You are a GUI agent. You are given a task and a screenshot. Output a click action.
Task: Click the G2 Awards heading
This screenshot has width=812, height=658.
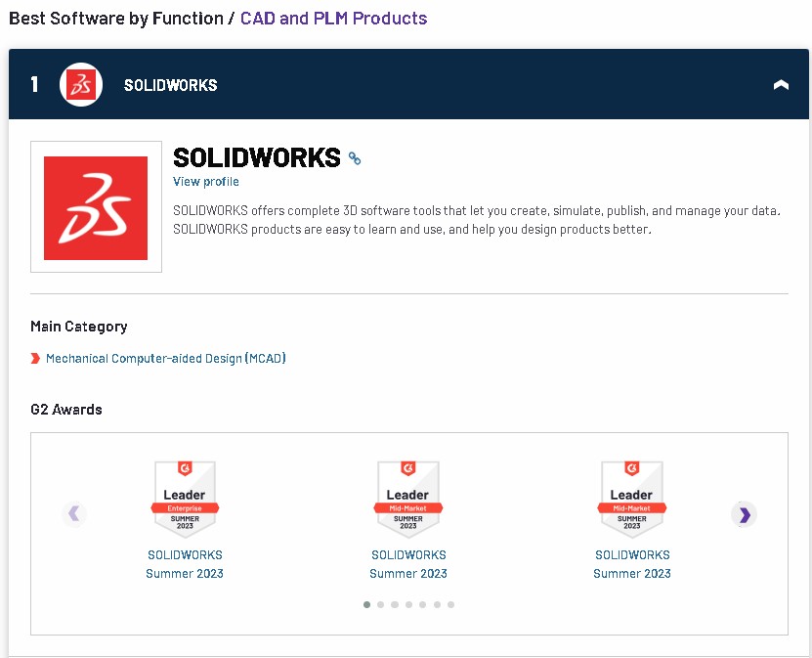point(66,410)
